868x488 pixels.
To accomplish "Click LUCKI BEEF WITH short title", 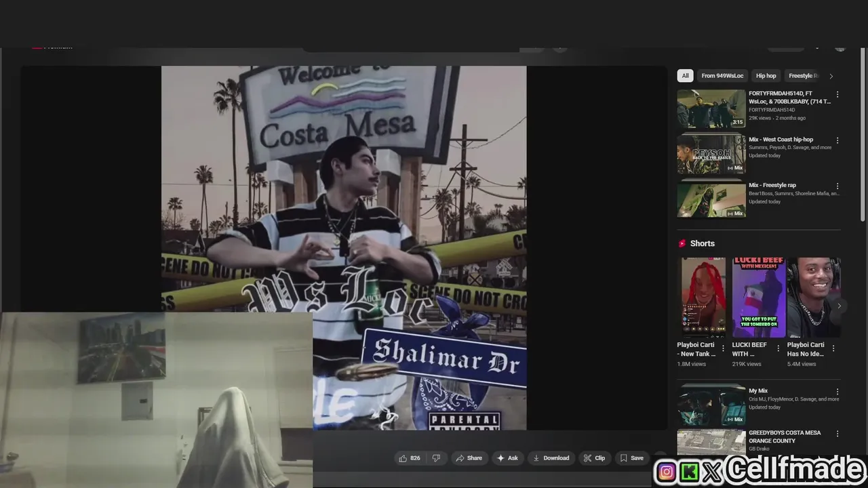I will 750,349.
